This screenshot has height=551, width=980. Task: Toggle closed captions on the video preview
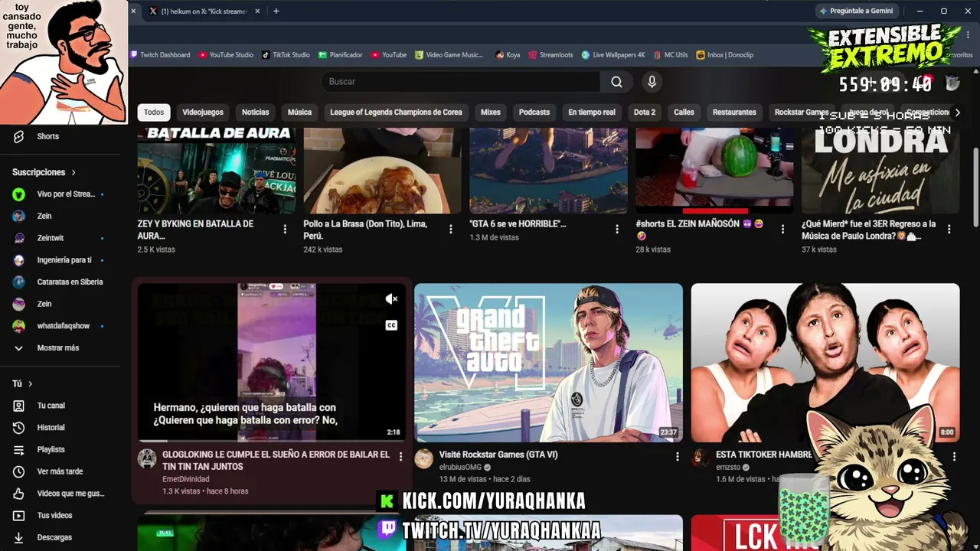391,325
